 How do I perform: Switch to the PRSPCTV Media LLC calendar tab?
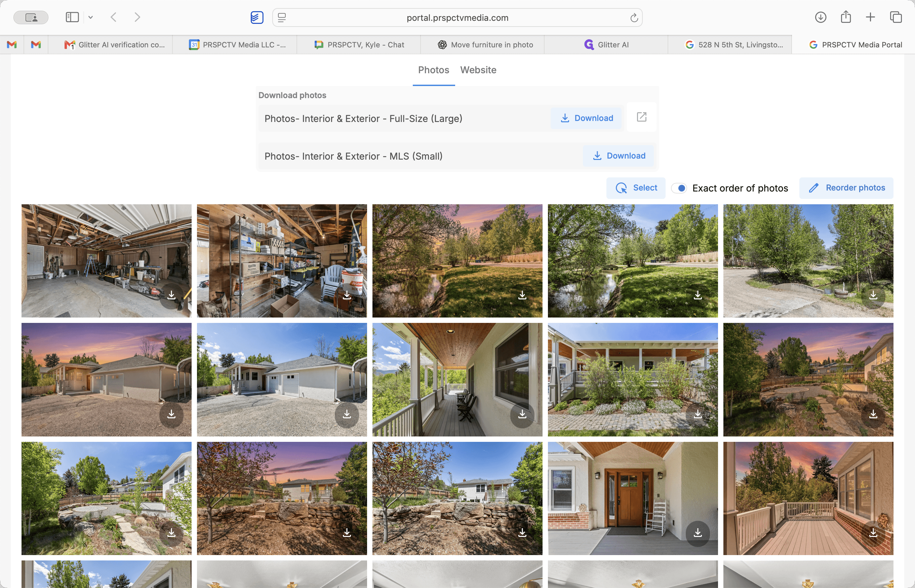235,45
